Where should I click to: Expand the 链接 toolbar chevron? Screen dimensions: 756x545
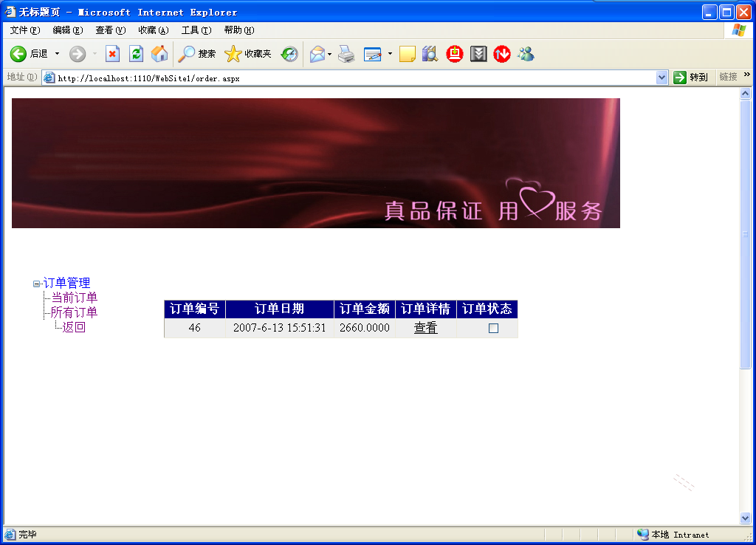(x=747, y=75)
